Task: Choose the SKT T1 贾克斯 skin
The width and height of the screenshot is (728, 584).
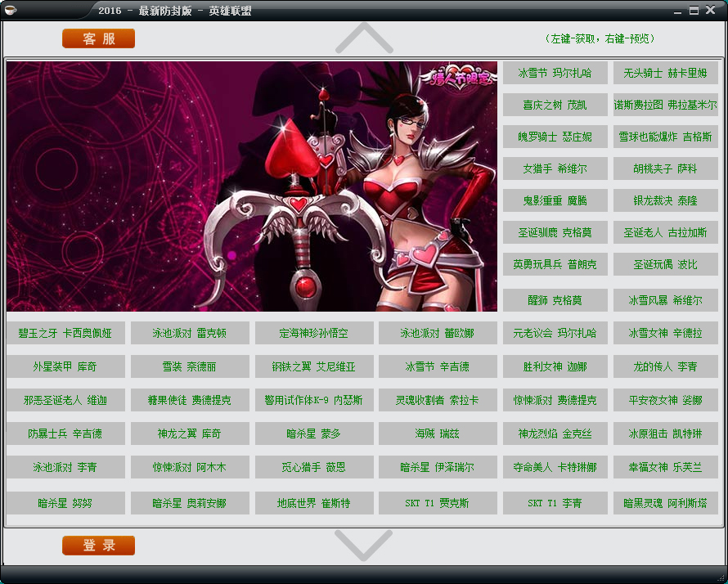Action: click(x=437, y=503)
